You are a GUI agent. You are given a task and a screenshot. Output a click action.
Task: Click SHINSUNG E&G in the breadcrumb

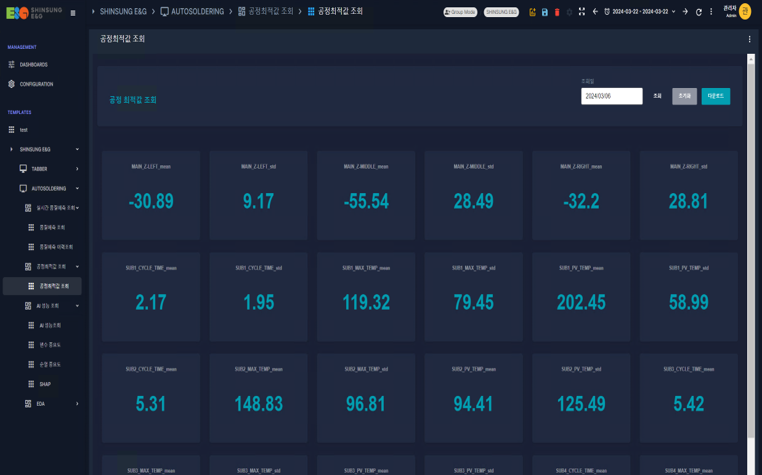click(x=123, y=11)
